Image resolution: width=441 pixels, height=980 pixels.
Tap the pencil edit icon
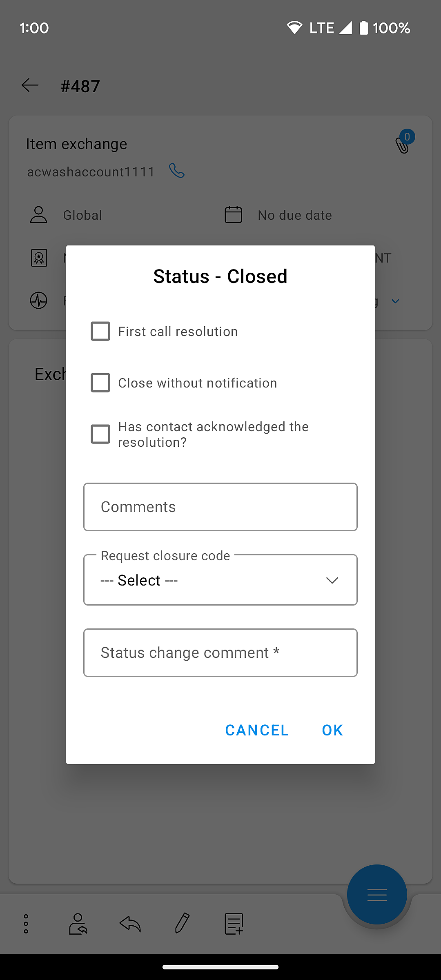182,924
